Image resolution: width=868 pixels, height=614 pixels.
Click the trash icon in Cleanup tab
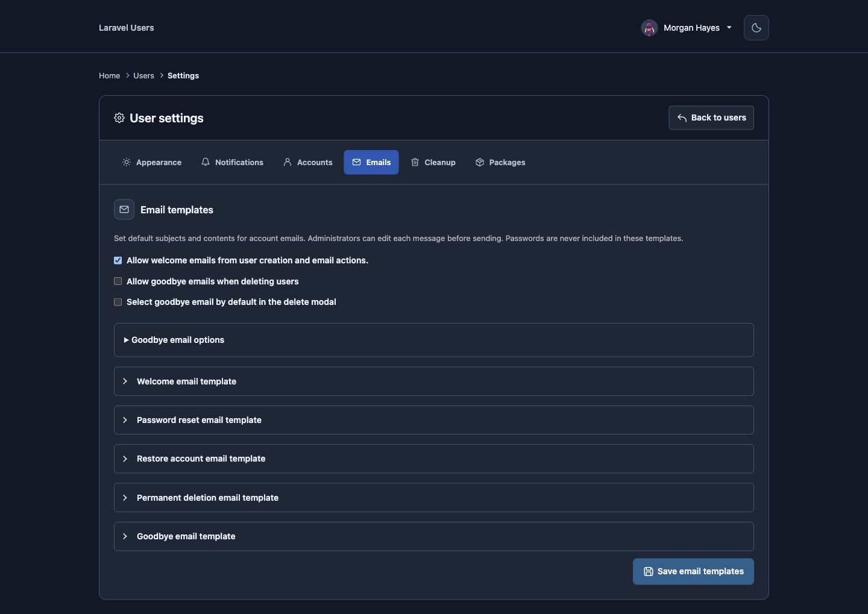pos(415,162)
